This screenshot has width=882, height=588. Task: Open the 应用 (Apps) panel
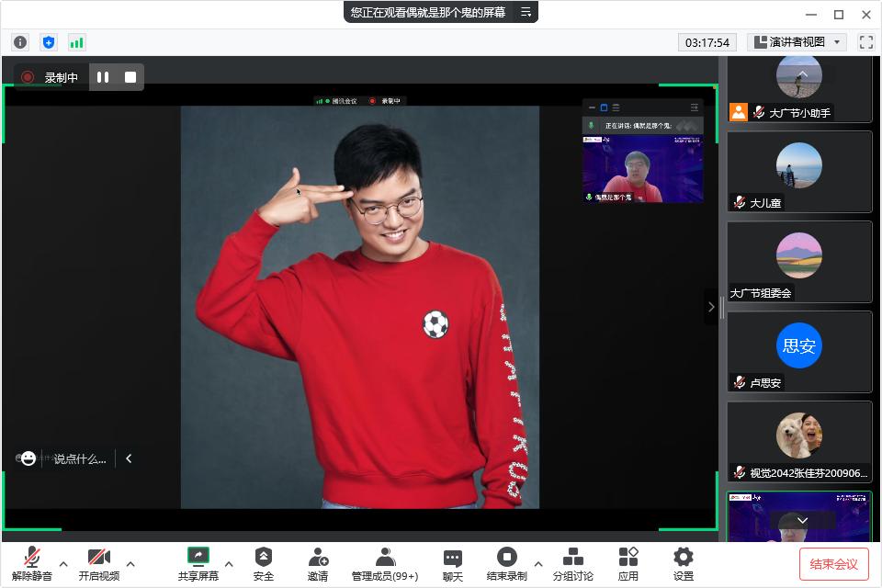click(628, 562)
